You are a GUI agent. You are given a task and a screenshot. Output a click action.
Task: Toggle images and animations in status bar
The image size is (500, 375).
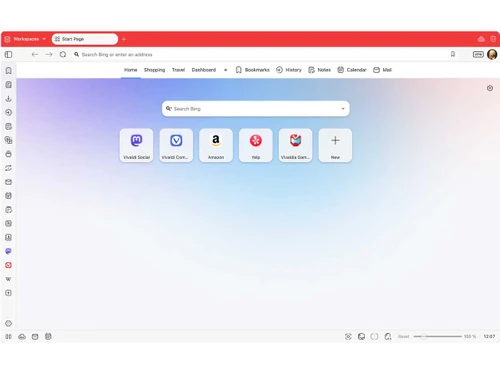361,337
